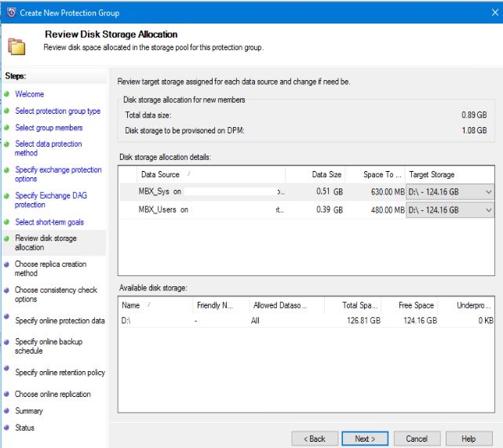
Task: Jump to Select short-term goals step
Action: click(x=49, y=223)
